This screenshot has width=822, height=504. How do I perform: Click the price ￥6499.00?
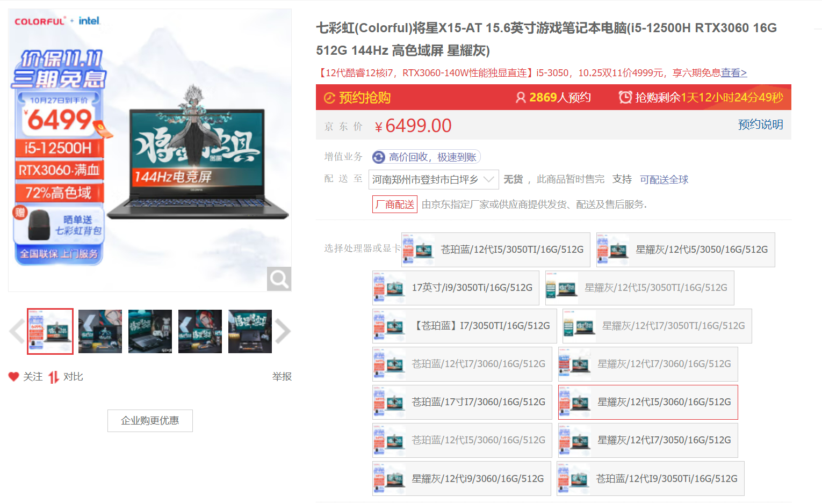point(413,126)
